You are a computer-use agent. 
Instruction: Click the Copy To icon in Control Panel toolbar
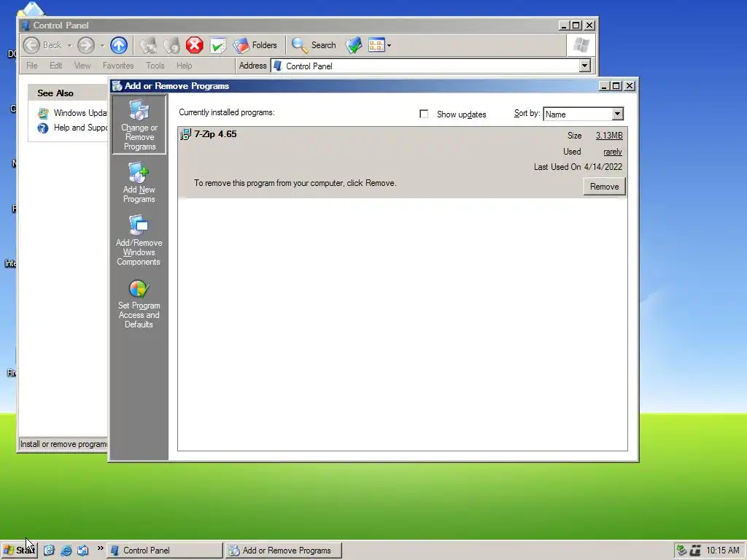[171, 45]
